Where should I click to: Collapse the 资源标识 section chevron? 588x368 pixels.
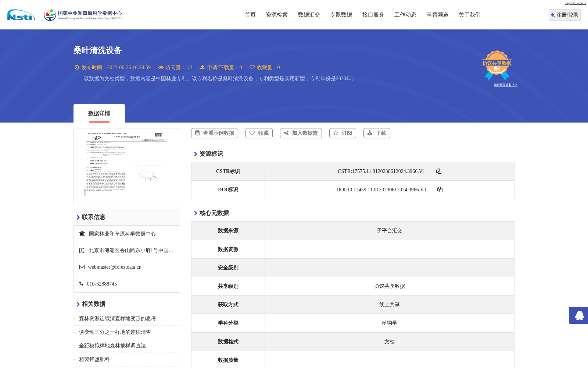[196, 154]
